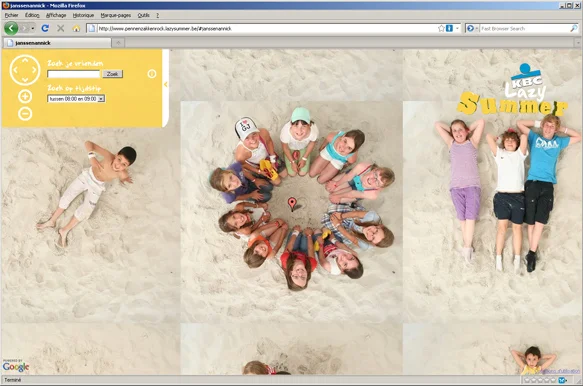Click the page identity icon in the address bar
This screenshot has height=386, width=583.
coord(91,28)
